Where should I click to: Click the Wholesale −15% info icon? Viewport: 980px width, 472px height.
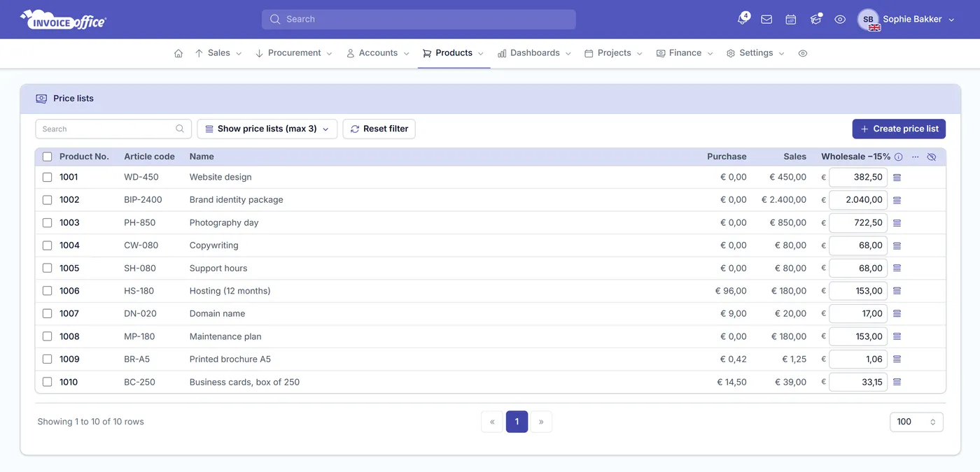pos(899,157)
